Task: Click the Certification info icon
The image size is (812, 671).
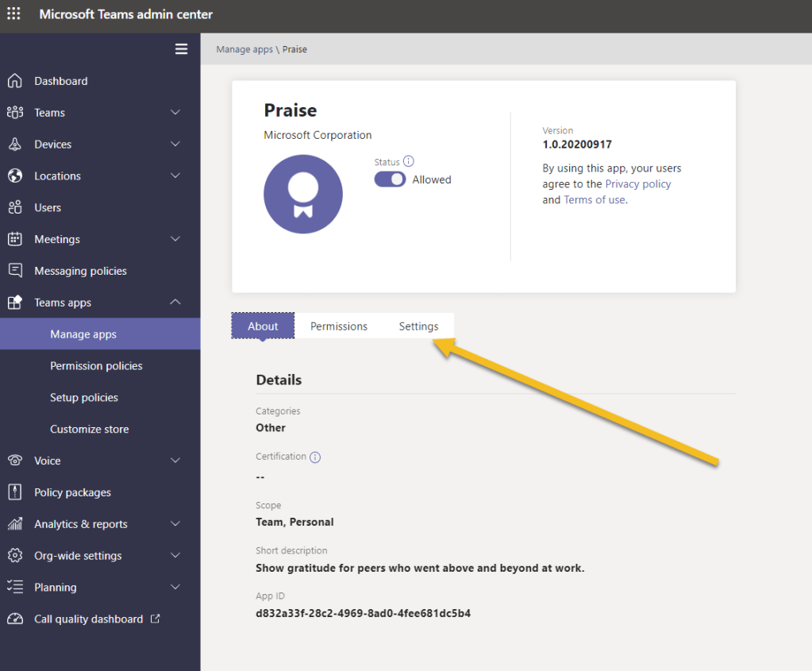Action: [x=315, y=457]
